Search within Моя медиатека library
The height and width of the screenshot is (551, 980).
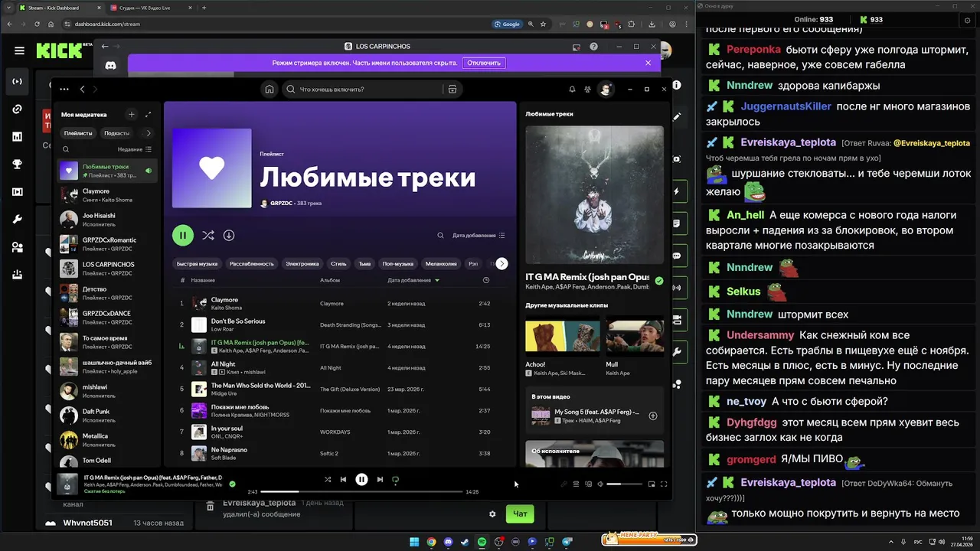[66, 150]
